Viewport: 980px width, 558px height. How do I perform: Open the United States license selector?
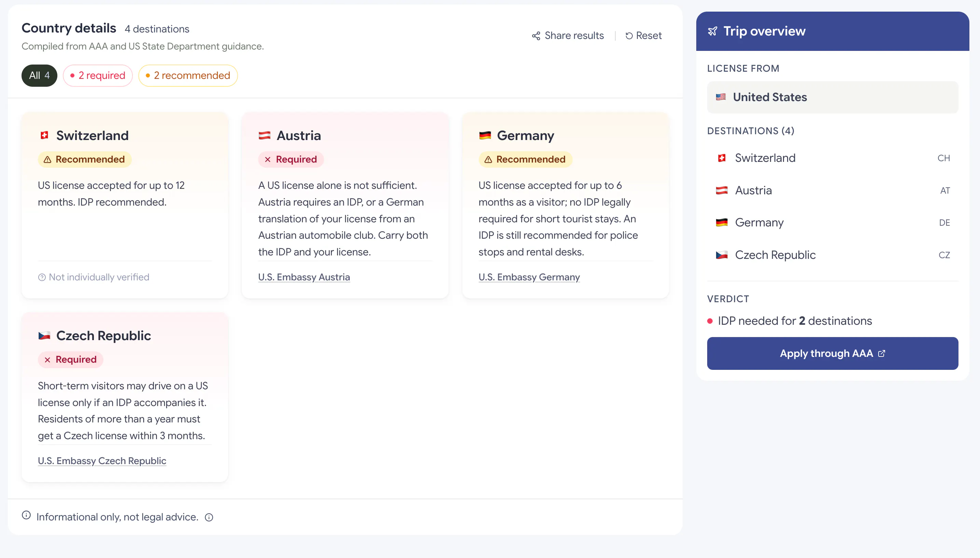point(832,97)
